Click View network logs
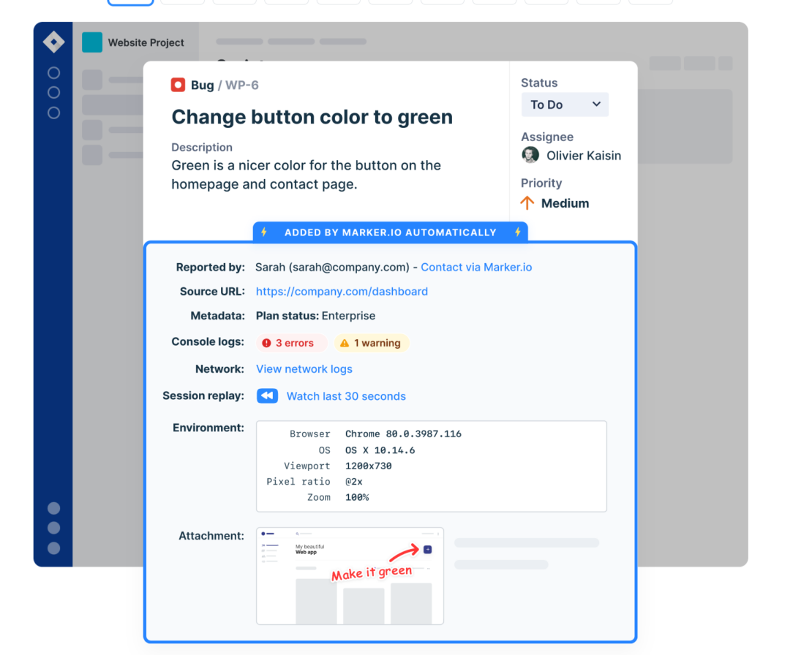This screenshot has height=655, width=812. 304,369
